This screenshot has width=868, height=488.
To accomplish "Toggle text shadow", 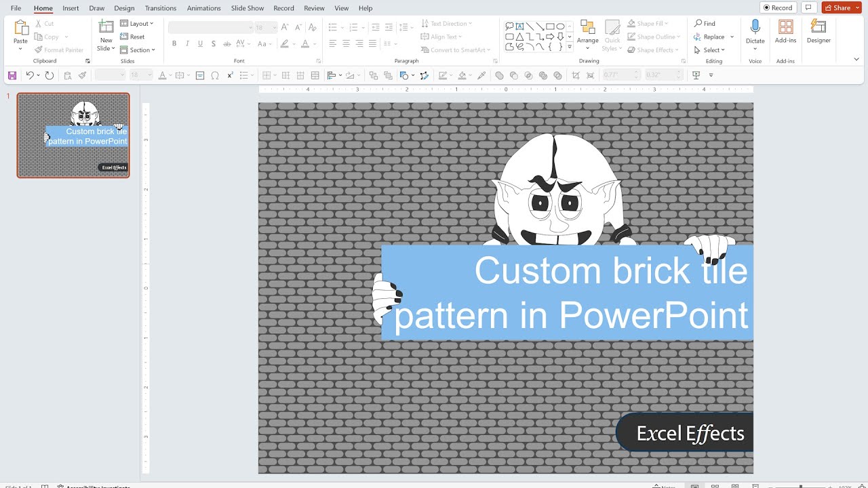I will (x=214, y=43).
